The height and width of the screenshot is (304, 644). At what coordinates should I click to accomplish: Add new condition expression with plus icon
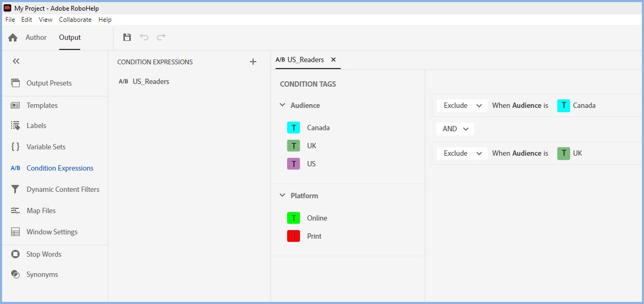253,62
